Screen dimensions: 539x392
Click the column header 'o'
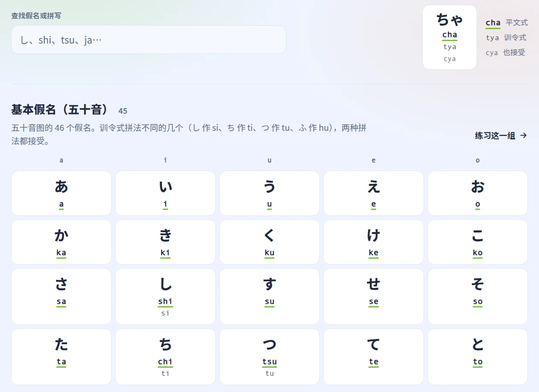coord(477,161)
